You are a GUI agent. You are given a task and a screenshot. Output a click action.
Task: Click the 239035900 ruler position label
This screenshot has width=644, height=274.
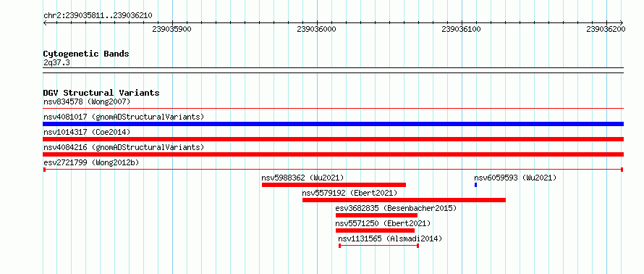[171, 29]
